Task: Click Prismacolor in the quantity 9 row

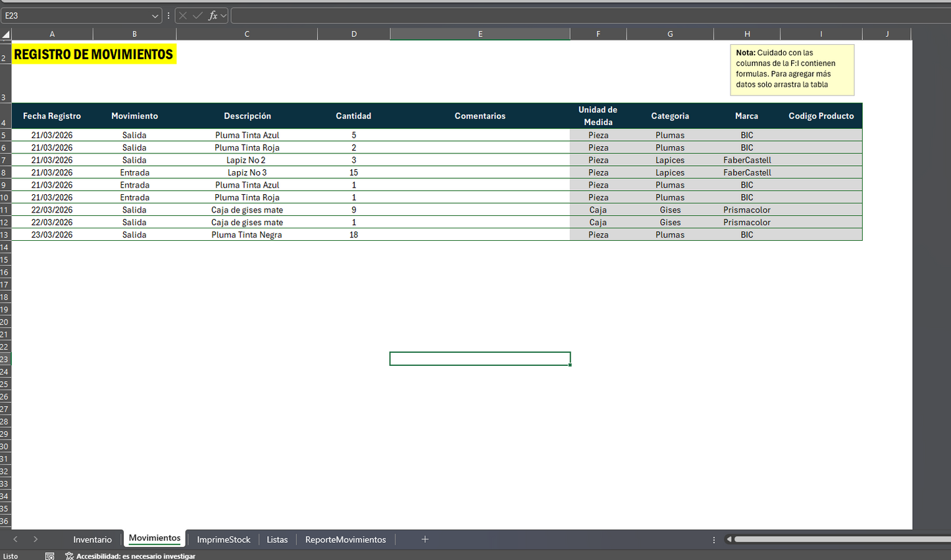Action: (747, 210)
